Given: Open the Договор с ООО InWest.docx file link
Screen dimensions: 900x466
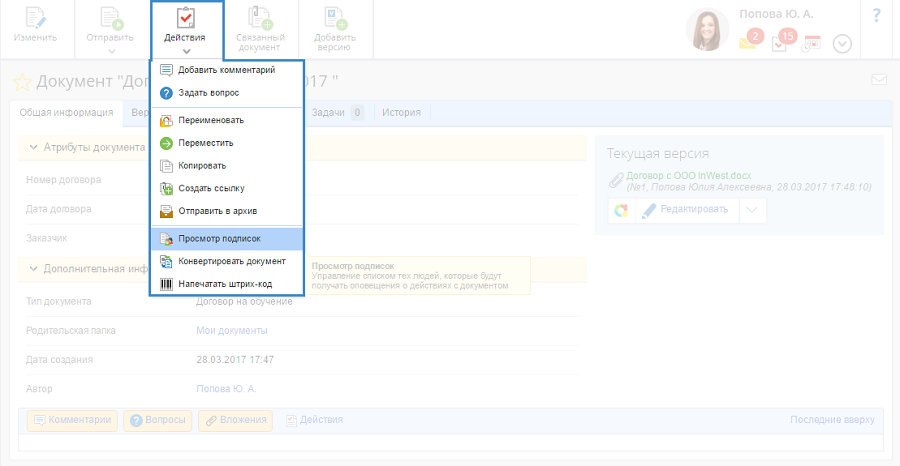Looking at the screenshot, I should click(689, 176).
